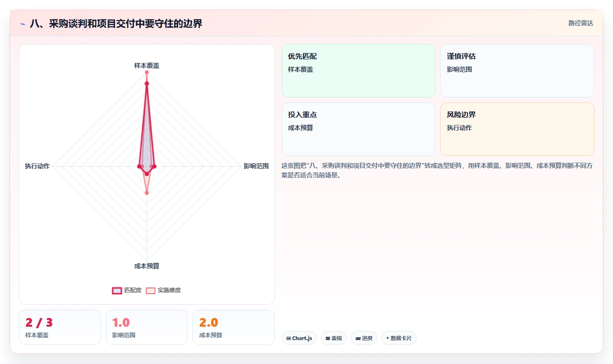Click the 数据卡片 tag chip
Viewport: 613px width, 364px height.
point(399,338)
